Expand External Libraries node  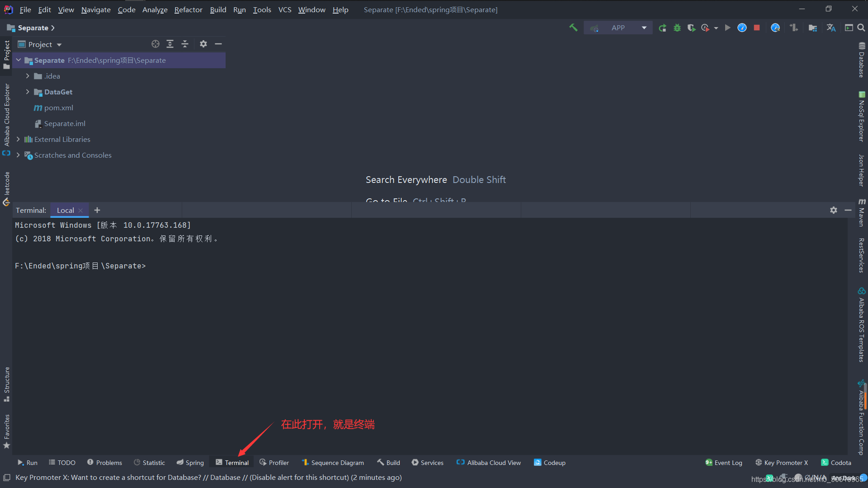point(18,139)
